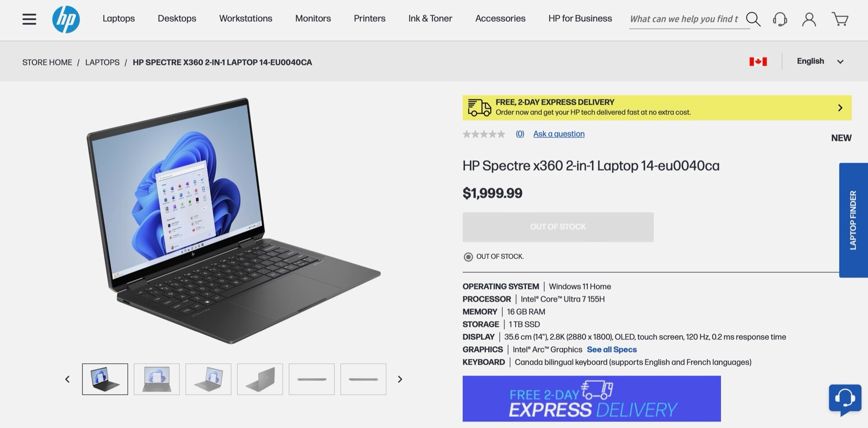Click the Canada flag icon
This screenshot has height=428, width=868.
tap(758, 61)
